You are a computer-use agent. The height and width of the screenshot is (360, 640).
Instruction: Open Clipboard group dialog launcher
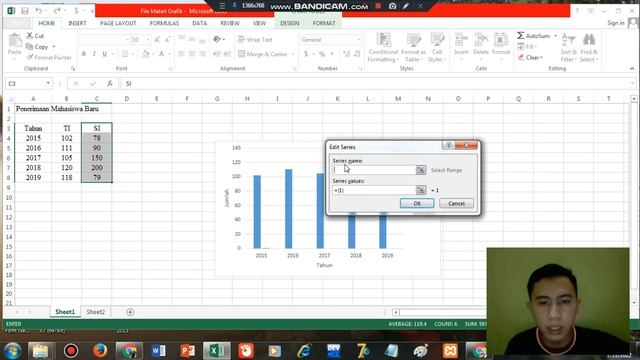coord(73,69)
